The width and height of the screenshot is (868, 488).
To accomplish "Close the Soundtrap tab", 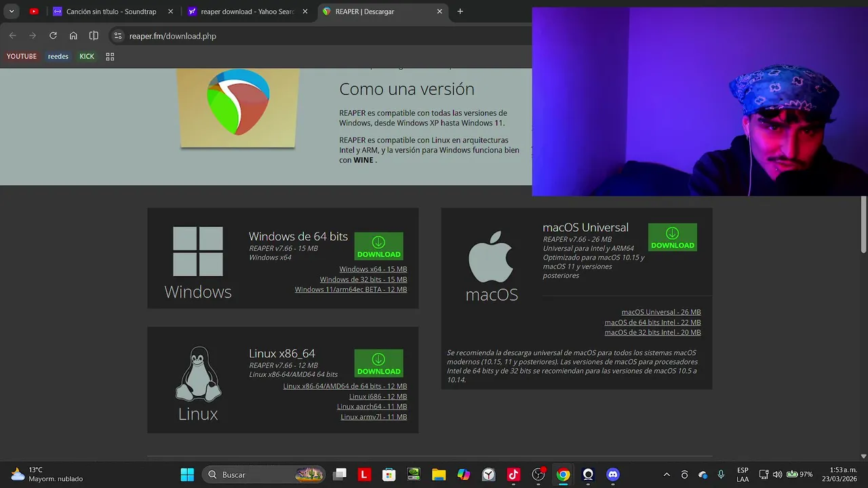I will pos(170,12).
